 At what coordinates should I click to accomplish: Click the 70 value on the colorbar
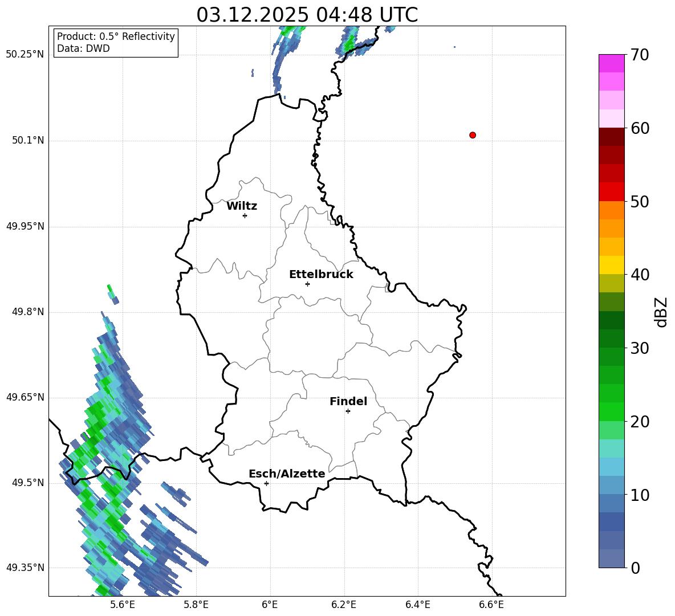[x=640, y=55]
